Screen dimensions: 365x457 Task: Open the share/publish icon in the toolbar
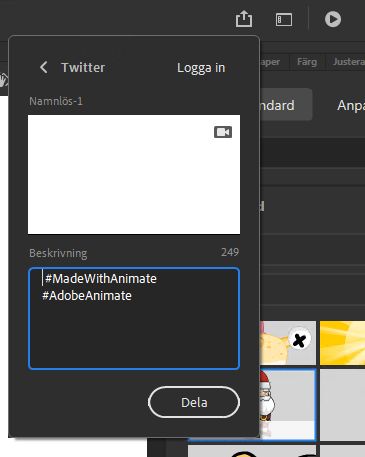[x=244, y=19]
